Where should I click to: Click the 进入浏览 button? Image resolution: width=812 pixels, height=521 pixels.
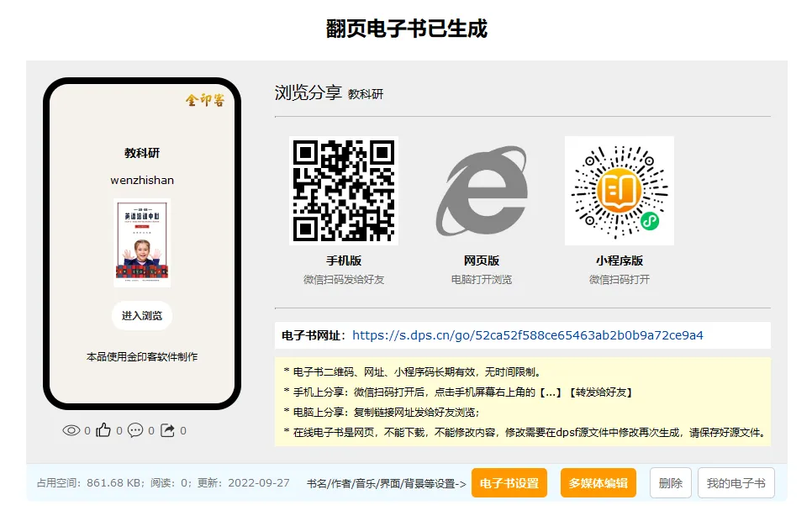click(142, 315)
